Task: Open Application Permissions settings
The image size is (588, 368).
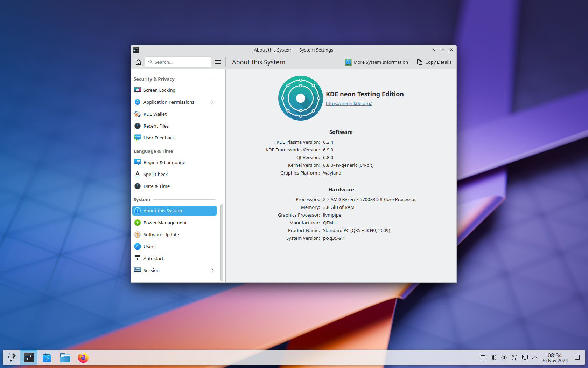Action: pos(174,102)
